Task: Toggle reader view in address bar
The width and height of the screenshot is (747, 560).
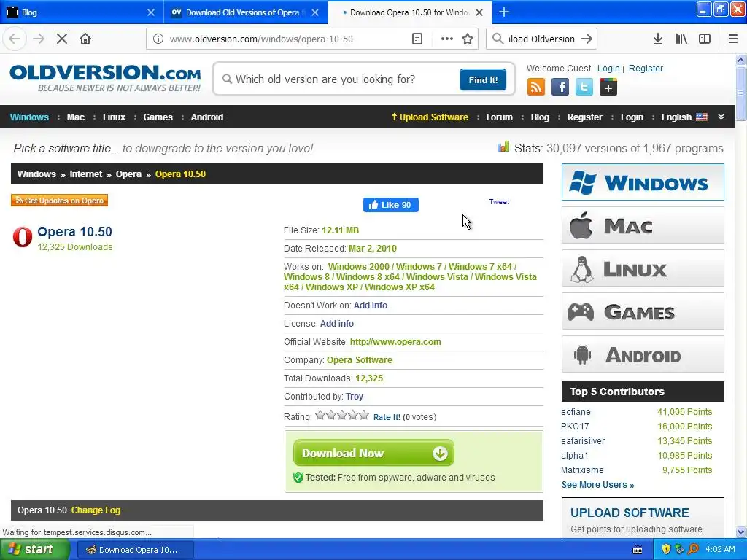Action: 417,39
